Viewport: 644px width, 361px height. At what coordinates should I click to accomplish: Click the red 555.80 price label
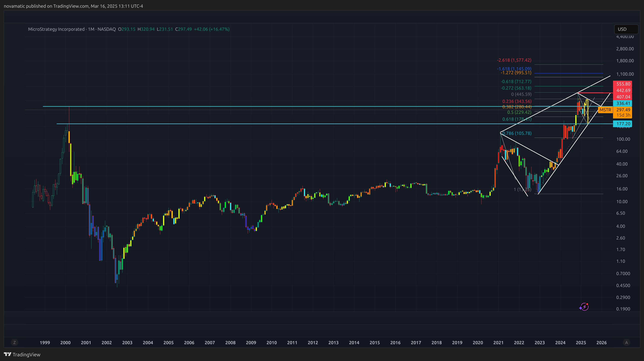(x=623, y=84)
